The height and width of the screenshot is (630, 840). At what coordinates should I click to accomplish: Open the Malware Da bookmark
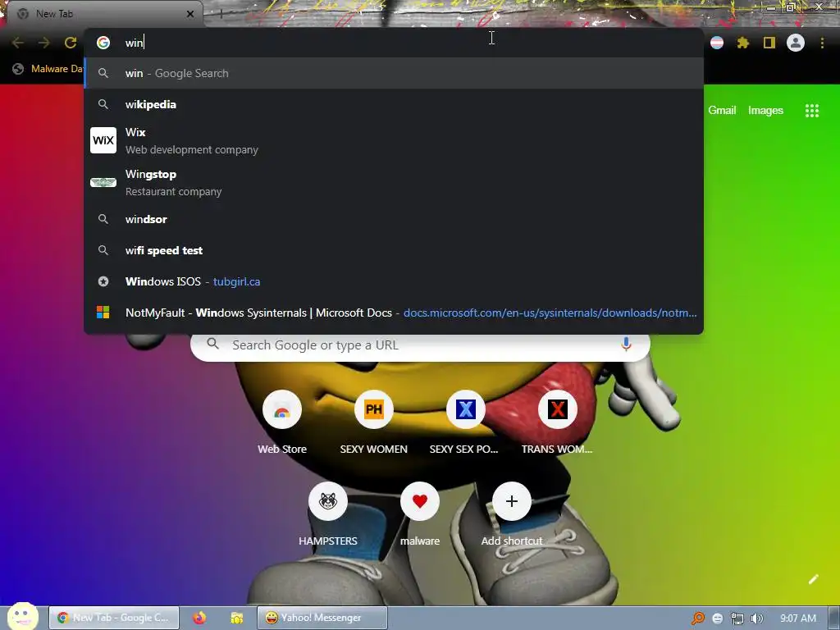[48, 69]
